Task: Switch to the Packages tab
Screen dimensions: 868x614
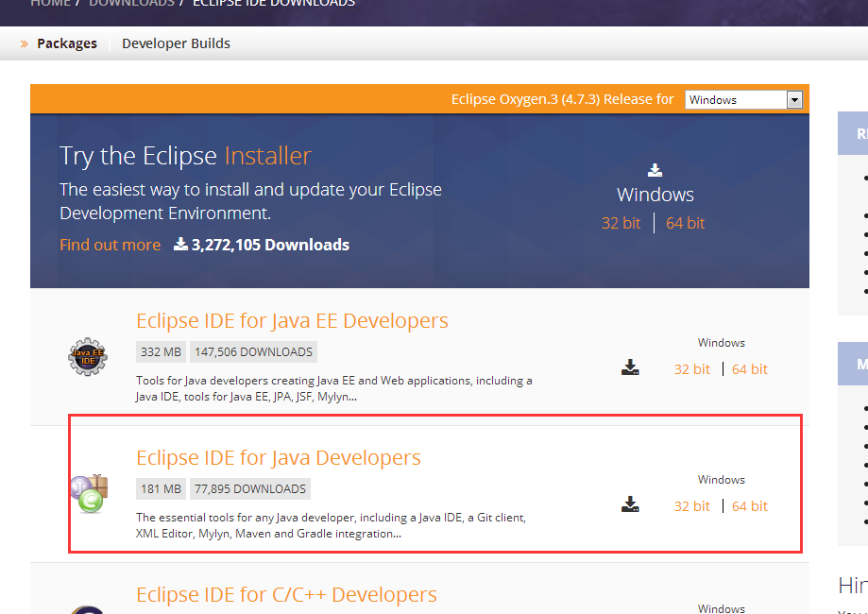Action: click(x=67, y=43)
